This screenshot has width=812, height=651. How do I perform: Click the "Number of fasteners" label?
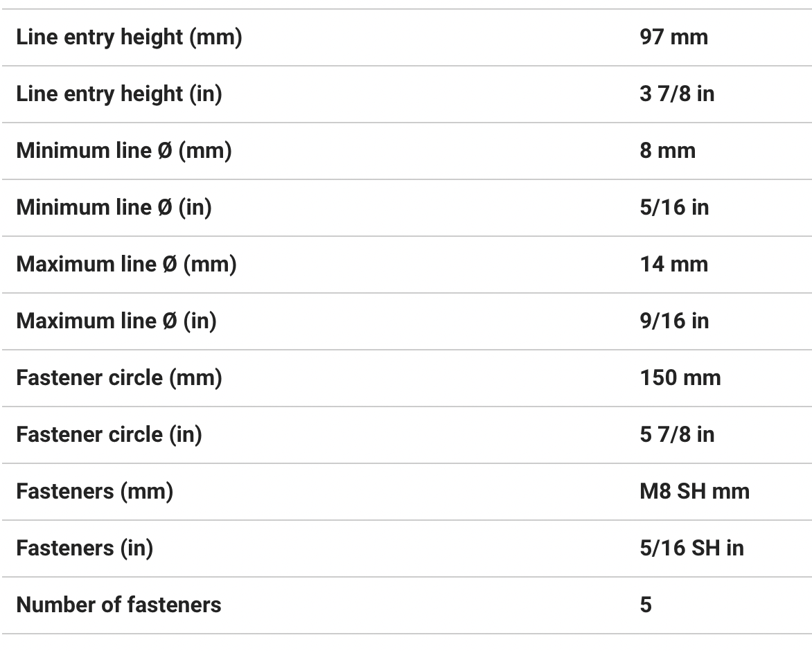click(x=118, y=605)
